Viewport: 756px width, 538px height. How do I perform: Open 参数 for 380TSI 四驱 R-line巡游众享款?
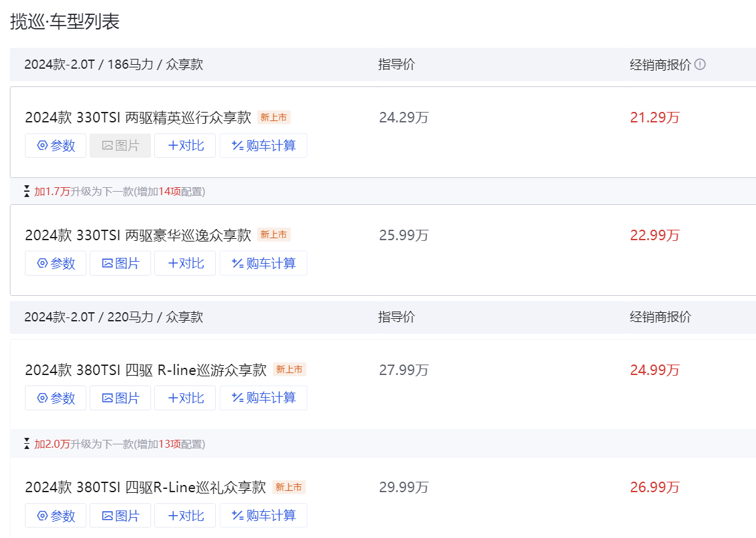(x=56, y=398)
